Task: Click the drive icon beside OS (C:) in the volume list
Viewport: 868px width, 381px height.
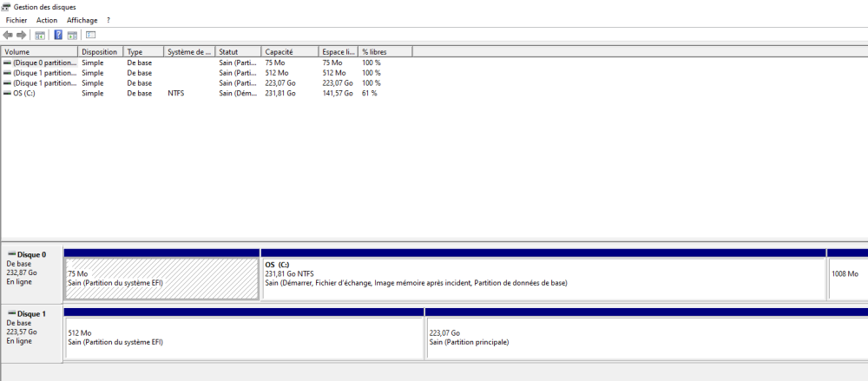Action: [x=8, y=93]
